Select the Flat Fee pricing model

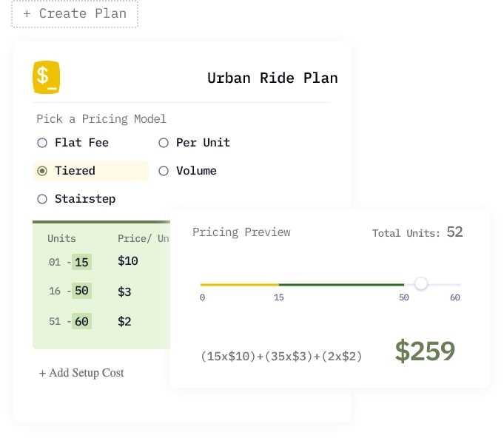coord(42,143)
